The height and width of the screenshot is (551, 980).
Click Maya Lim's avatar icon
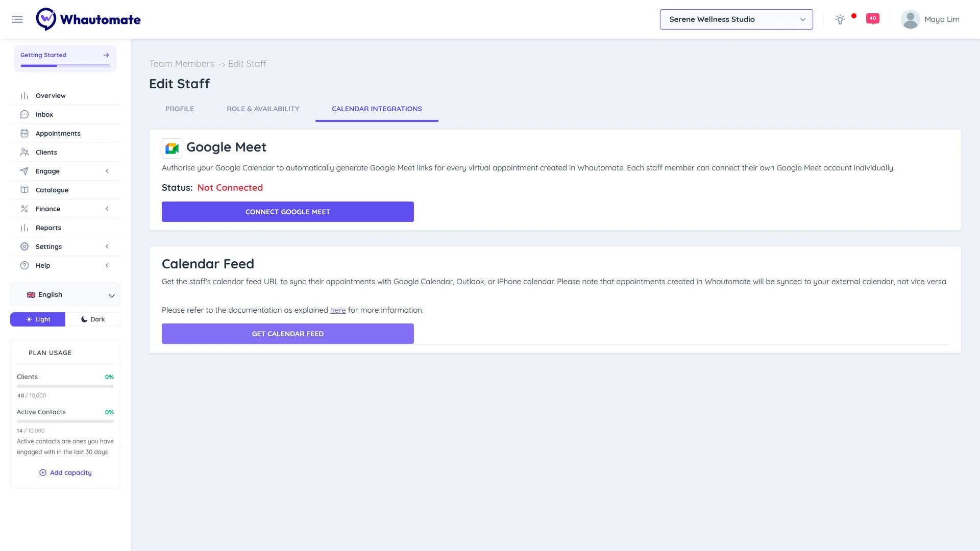(910, 19)
